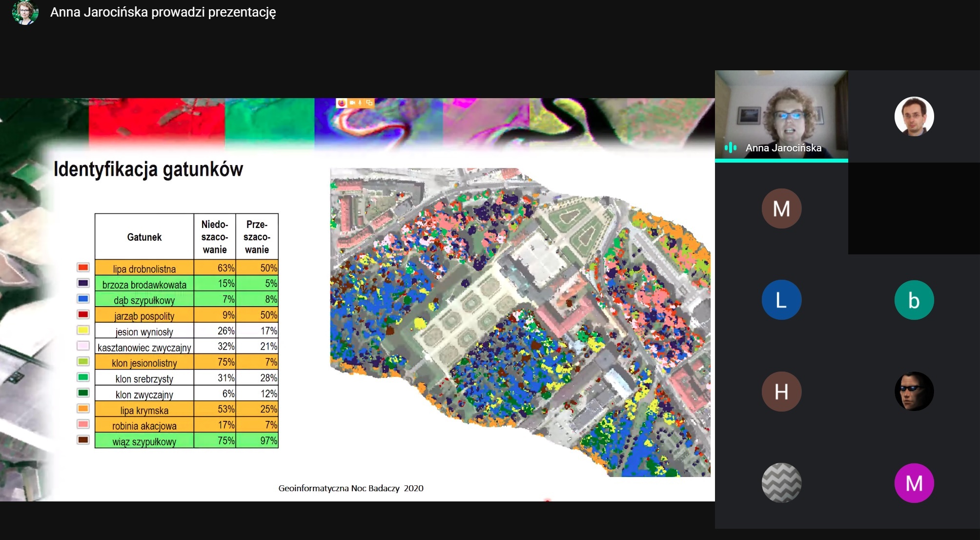Image resolution: width=980 pixels, height=540 pixels.
Task: Click the Firefox logo in sharing indicator
Action: pos(341,103)
